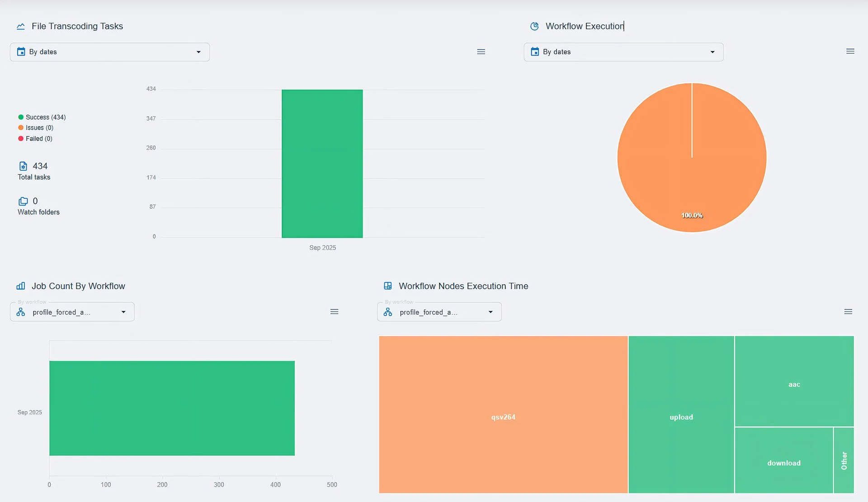Screen dimensions: 868x502
Task: Open Nodes Execution Time workflow selector dropdown
Action: coord(439,312)
